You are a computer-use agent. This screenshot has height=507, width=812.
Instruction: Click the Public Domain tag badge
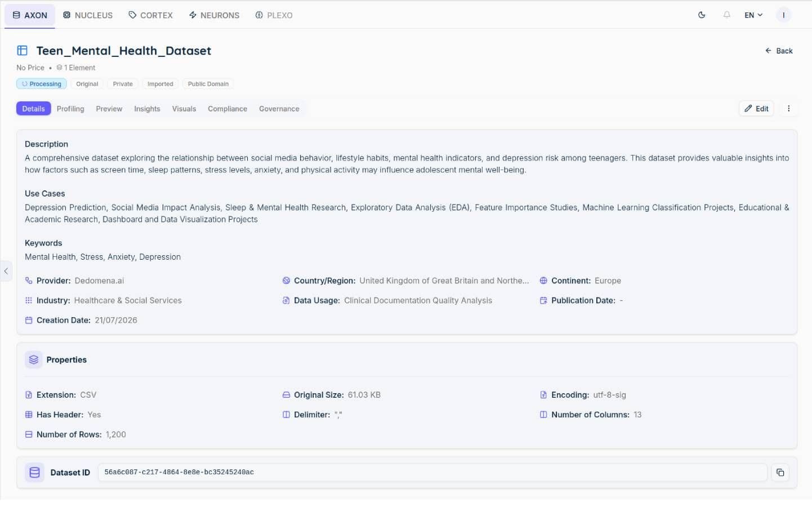pos(208,84)
